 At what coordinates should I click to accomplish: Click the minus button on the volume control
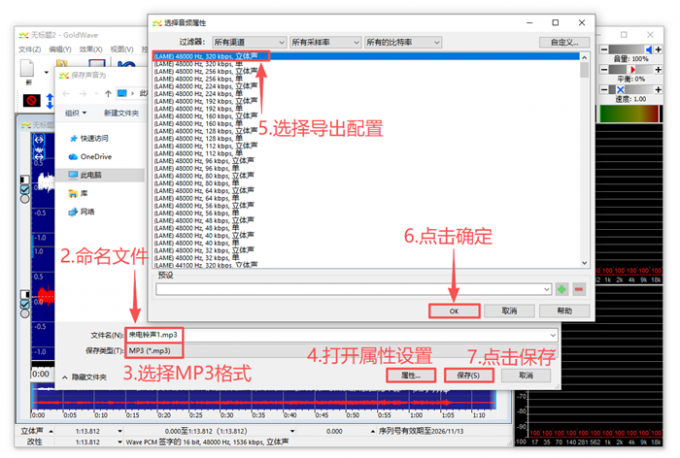click(x=604, y=49)
